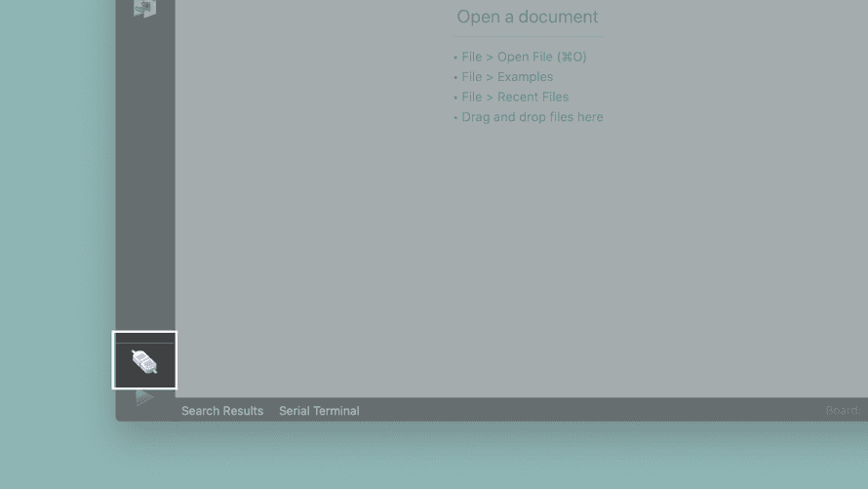Click the bullet before "File > Examples"
This screenshot has height=489, width=868.
tap(455, 77)
